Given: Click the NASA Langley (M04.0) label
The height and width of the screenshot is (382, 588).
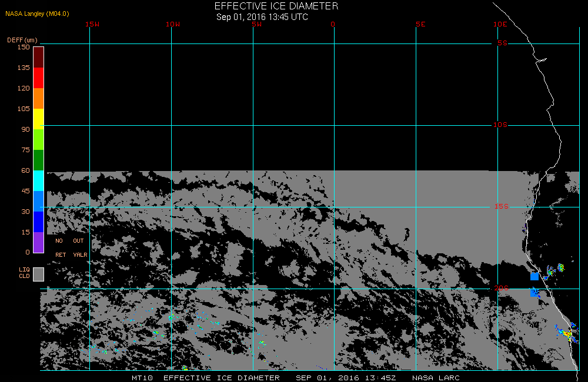Looking at the screenshot, I should (37, 14).
